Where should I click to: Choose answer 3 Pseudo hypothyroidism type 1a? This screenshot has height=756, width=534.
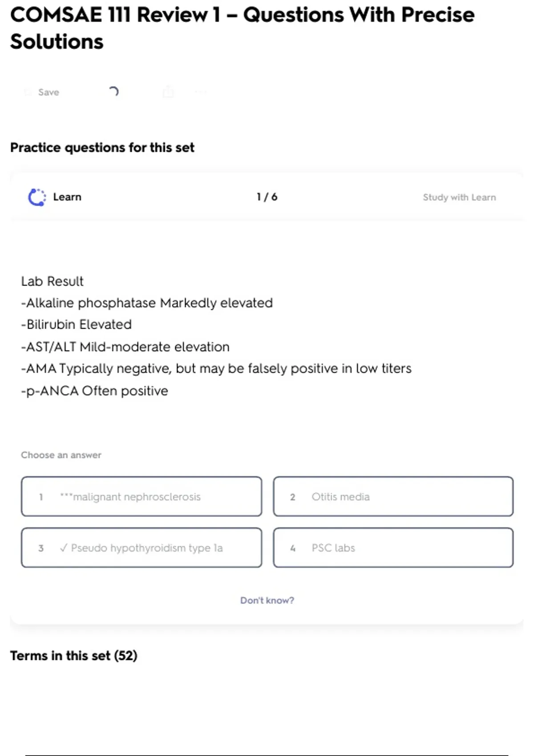pos(142,548)
